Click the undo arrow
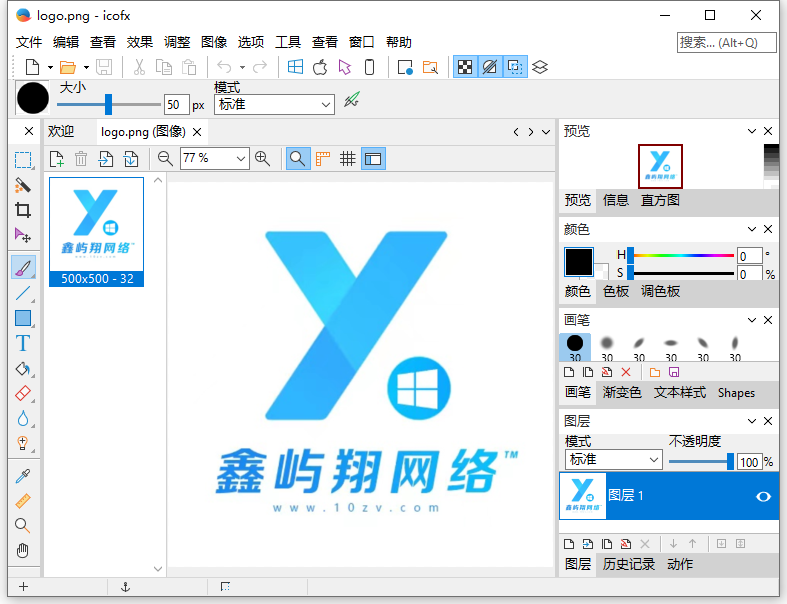Image resolution: width=787 pixels, height=604 pixels. [224, 67]
